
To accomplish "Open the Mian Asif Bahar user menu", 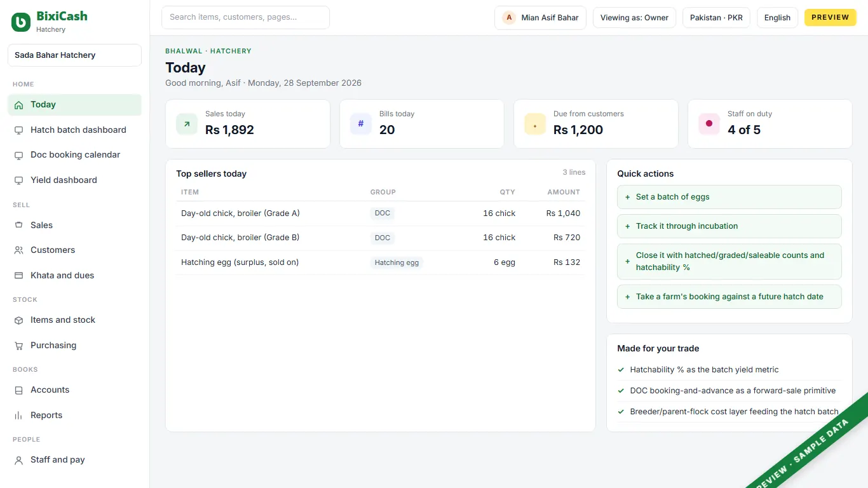I will [x=540, y=18].
